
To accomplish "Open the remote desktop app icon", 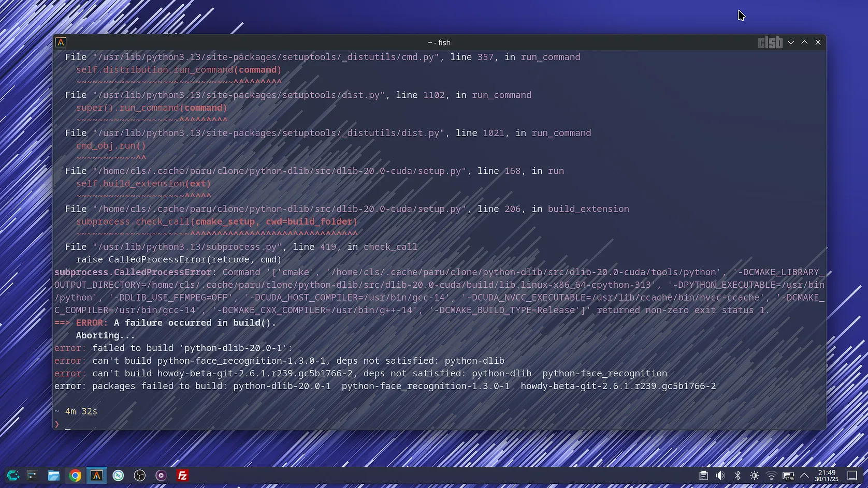I will [118, 476].
